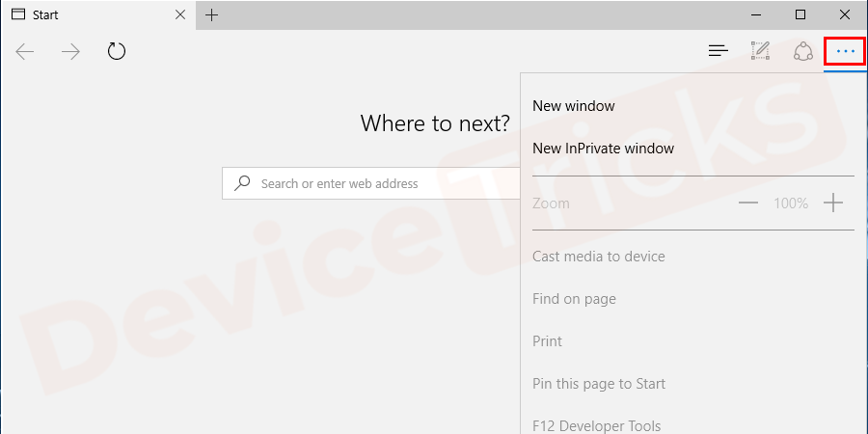Go back with the back arrow

(25, 52)
